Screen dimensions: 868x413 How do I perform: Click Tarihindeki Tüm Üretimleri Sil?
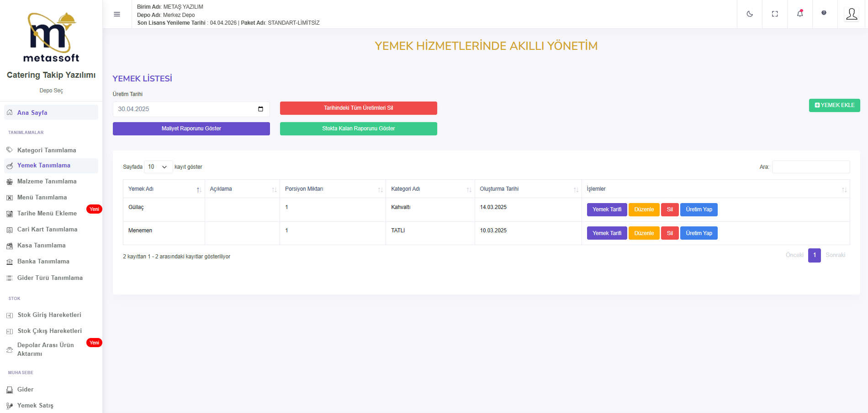pos(358,108)
